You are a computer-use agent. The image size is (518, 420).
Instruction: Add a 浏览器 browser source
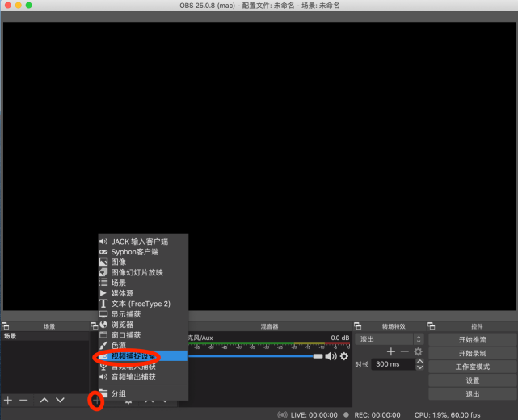click(x=143, y=325)
